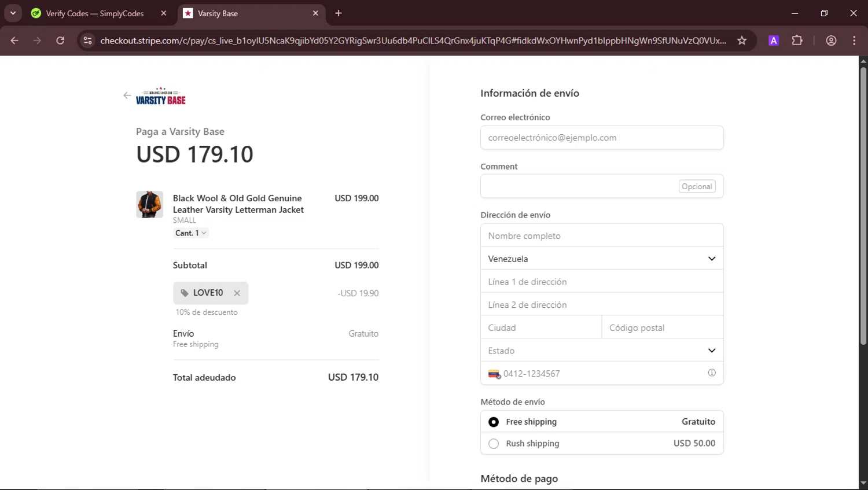This screenshot has height=490, width=868.
Task: Click the 'USD 50.00' rush shipping price
Action: click(x=694, y=443)
